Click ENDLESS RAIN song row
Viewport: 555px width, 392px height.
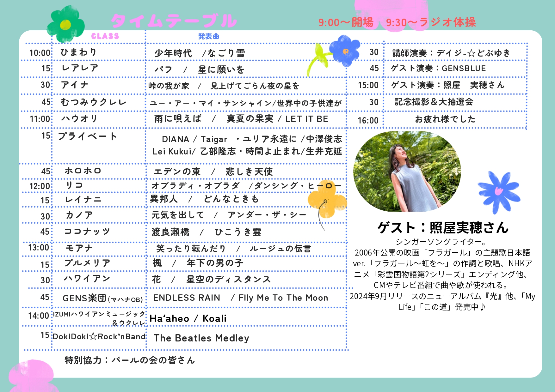pyautogui.click(x=241, y=298)
